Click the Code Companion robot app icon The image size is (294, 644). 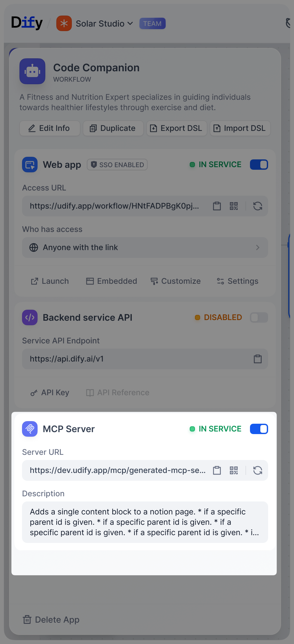[32, 71]
